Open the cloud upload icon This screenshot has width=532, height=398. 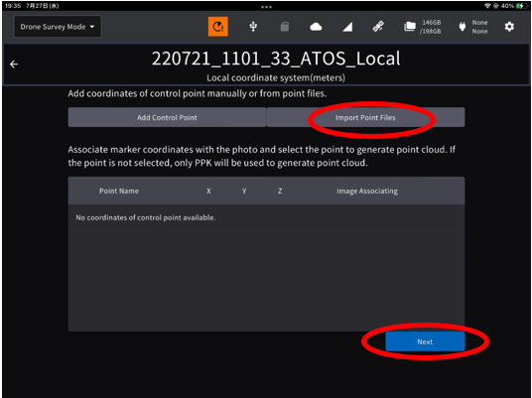[316, 27]
